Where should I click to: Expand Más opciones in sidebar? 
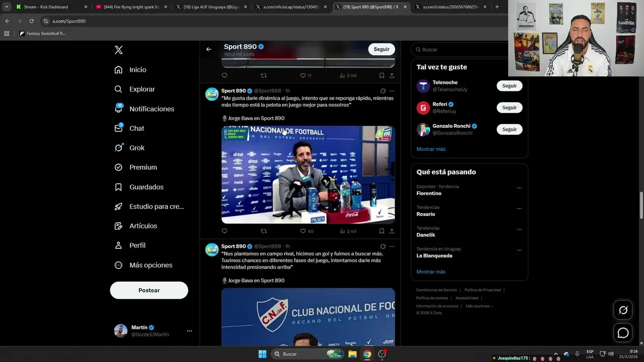[143, 265]
